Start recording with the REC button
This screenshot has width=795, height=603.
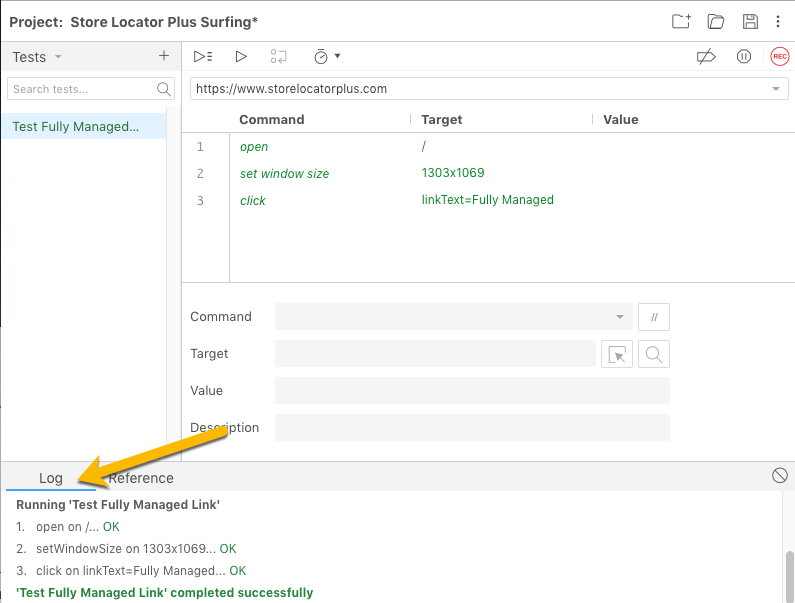tap(779, 57)
